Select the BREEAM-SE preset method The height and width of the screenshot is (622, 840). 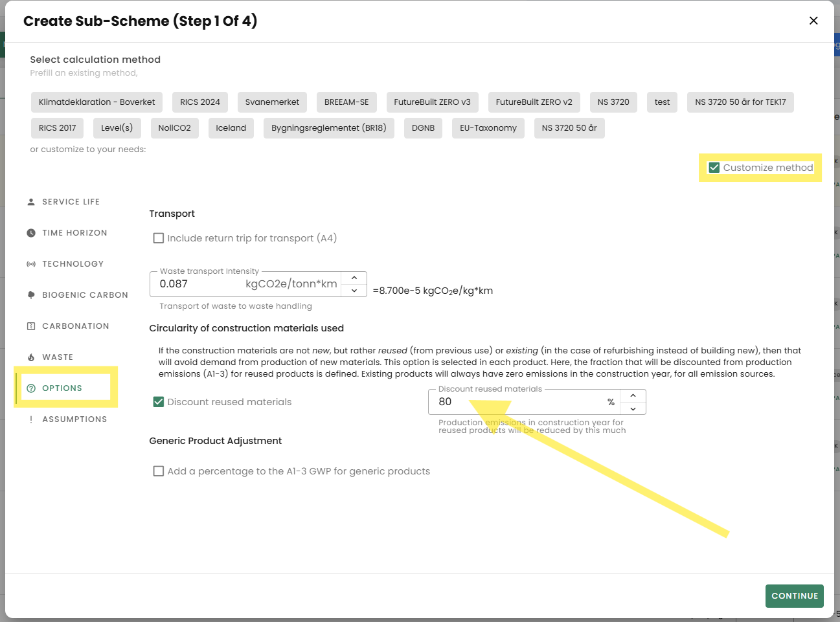point(346,102)
